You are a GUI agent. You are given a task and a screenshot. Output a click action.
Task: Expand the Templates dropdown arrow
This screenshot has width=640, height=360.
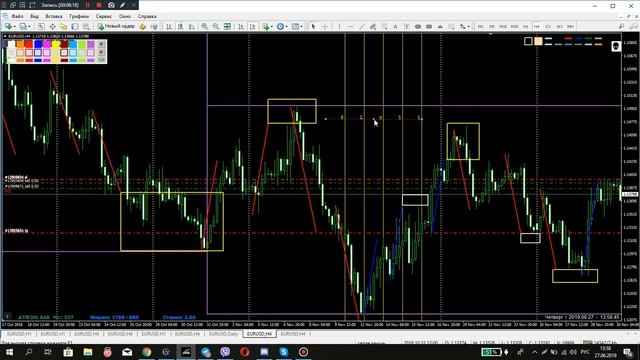[302, 26]
